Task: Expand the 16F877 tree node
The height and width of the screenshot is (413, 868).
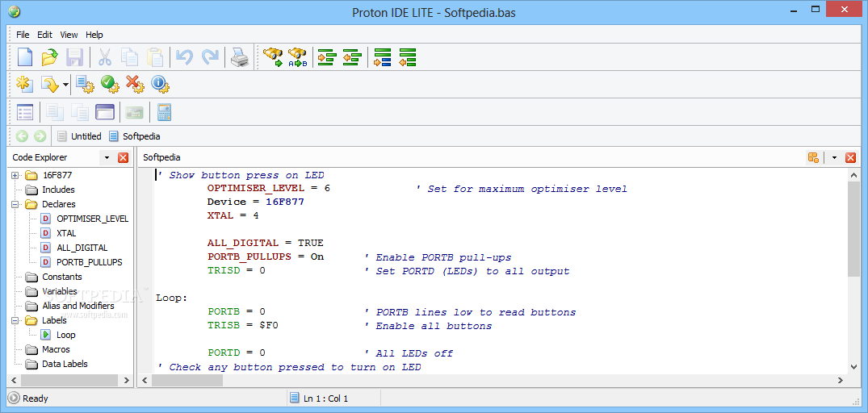Action: click(15, 175)
